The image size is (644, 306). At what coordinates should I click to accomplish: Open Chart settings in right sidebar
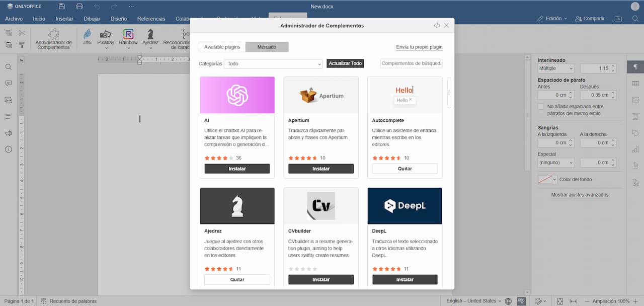click(x=635, y=149)
